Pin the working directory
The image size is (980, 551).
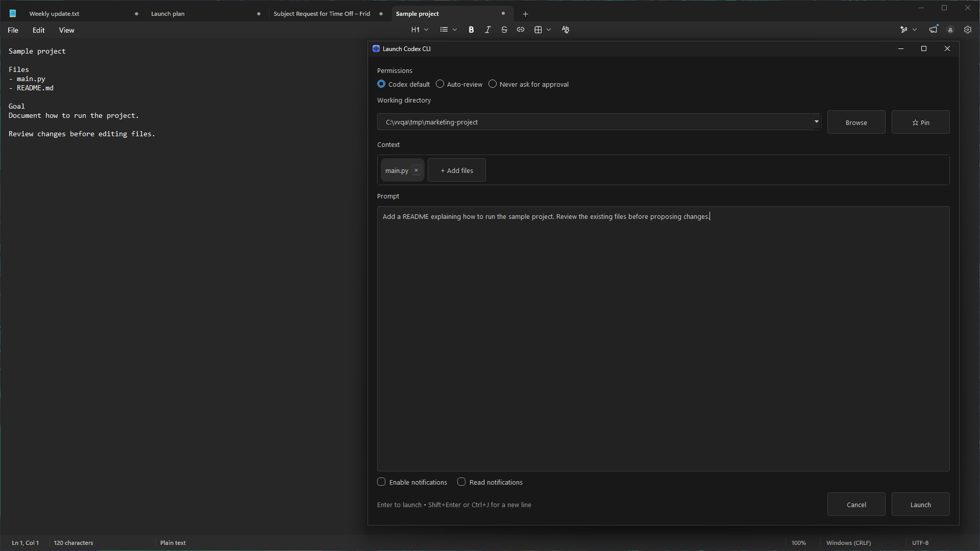tap(920, 122)
